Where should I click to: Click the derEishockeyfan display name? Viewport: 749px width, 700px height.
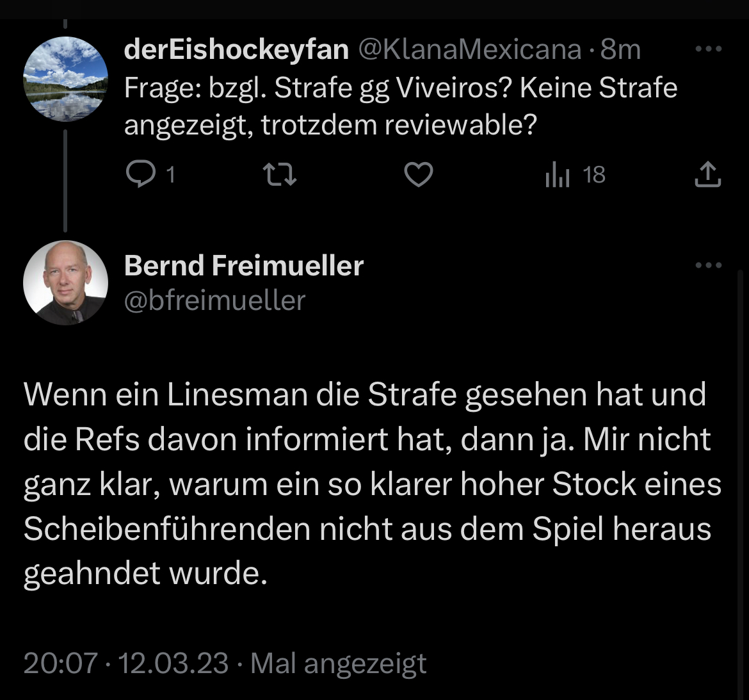pyautogui.click(x=236, y=49)
